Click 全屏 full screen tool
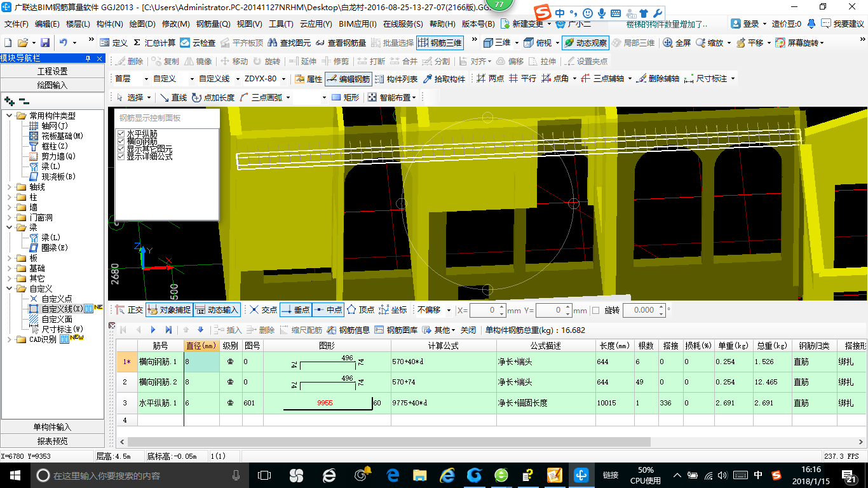This screenshot has width=868, height=488. (x=677, y=43)
